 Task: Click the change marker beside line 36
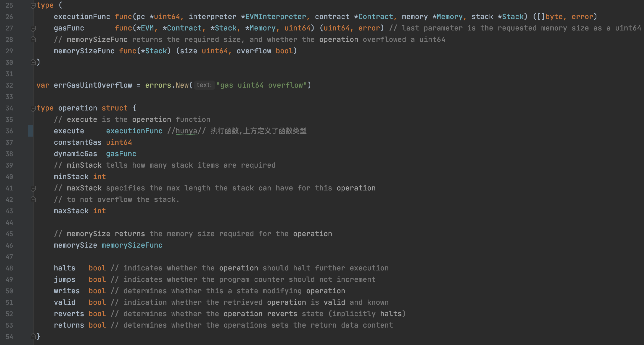[x=30, y=131]
